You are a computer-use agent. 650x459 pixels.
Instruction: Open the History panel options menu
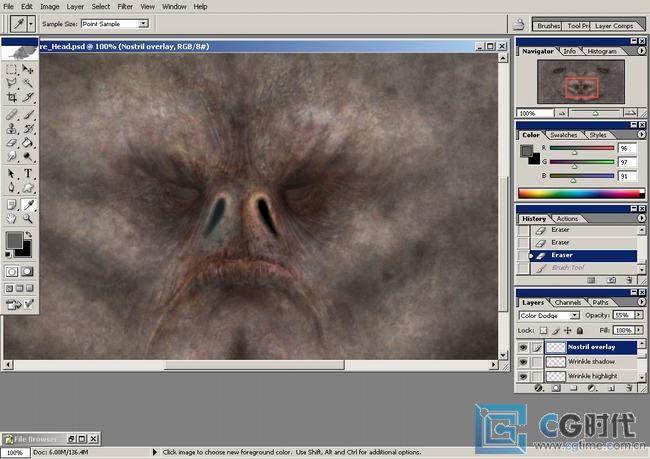[x=641, y=218]
